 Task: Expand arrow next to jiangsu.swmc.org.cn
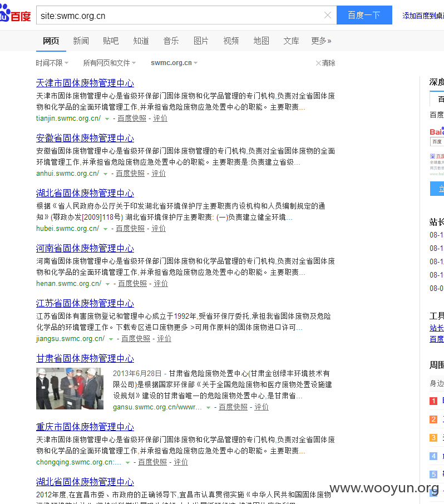pos(111,339)
